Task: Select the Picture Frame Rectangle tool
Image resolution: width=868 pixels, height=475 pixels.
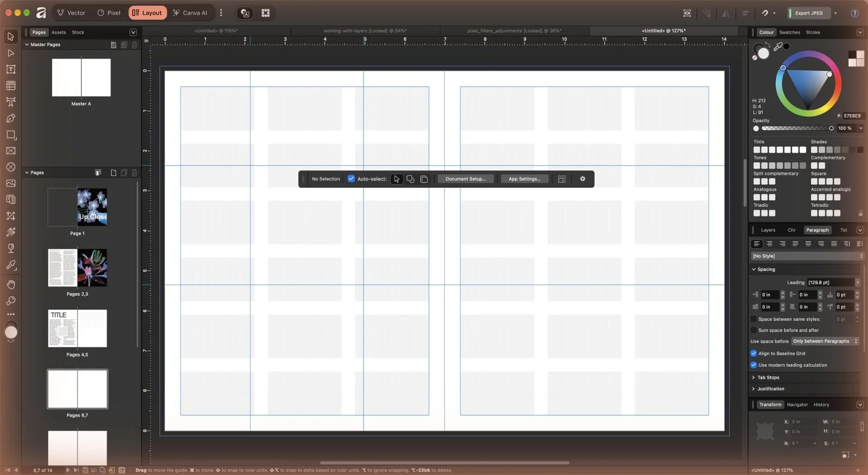Action: tap(10, 150)
